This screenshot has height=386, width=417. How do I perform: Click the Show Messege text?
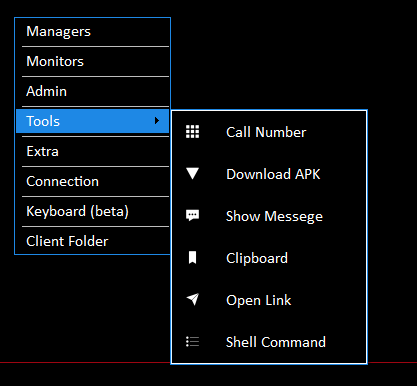click(274, 217)
